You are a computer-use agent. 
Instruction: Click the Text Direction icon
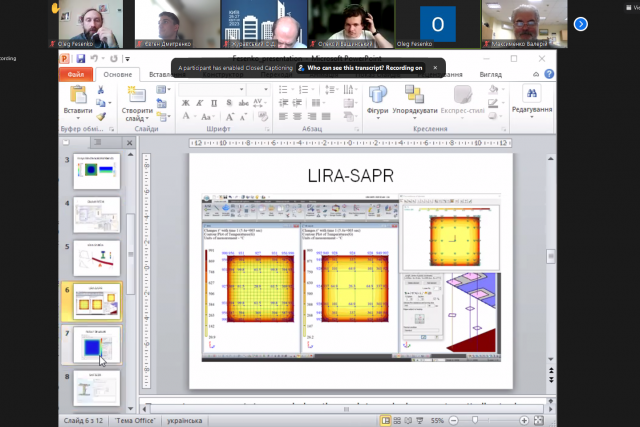(x=348, y=89)
